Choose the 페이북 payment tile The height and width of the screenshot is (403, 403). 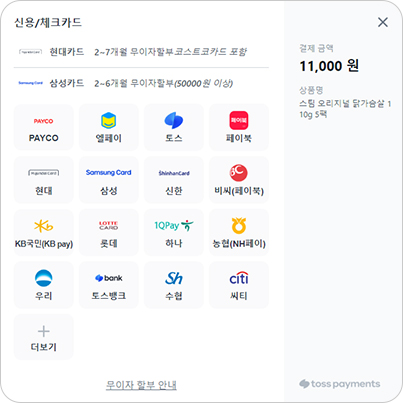pos(239,127)
